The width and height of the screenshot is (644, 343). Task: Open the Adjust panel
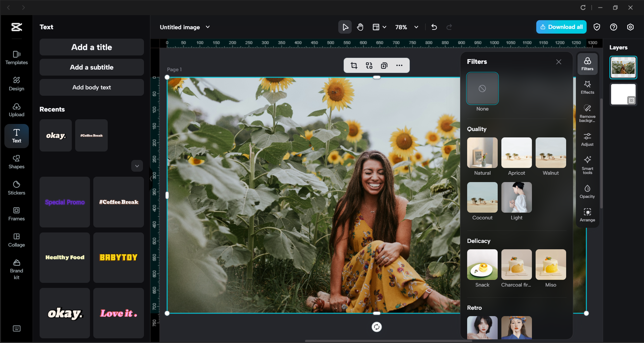tap(587, 139)
